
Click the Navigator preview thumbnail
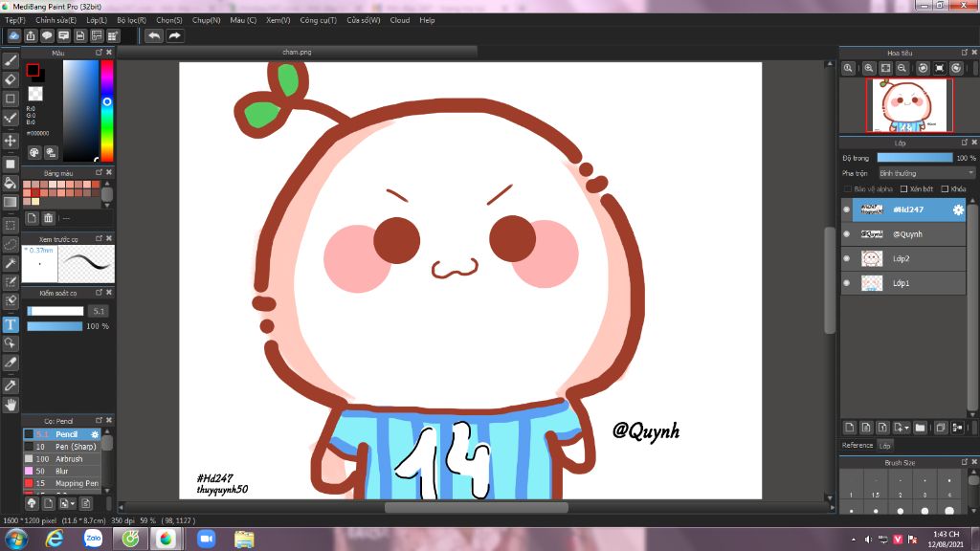point(909,105)
